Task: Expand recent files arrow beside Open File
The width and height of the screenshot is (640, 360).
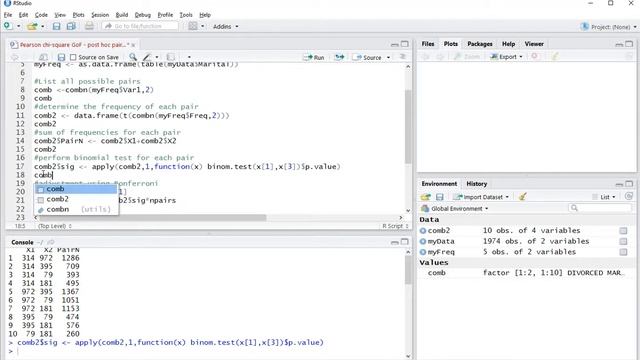Action: (x=42, y=27)
